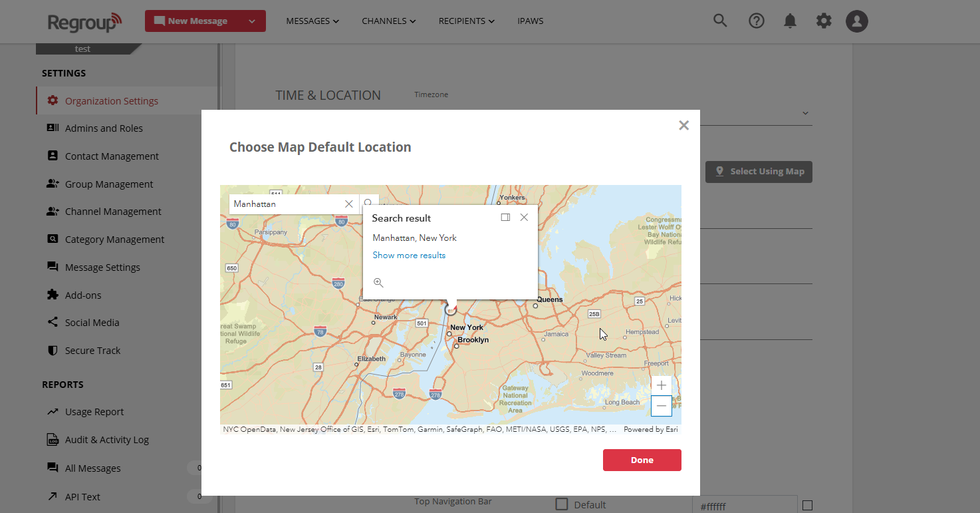Screen dimensions: 980x513
Task: Dock the Search result popup
Action: coord(505,218)
